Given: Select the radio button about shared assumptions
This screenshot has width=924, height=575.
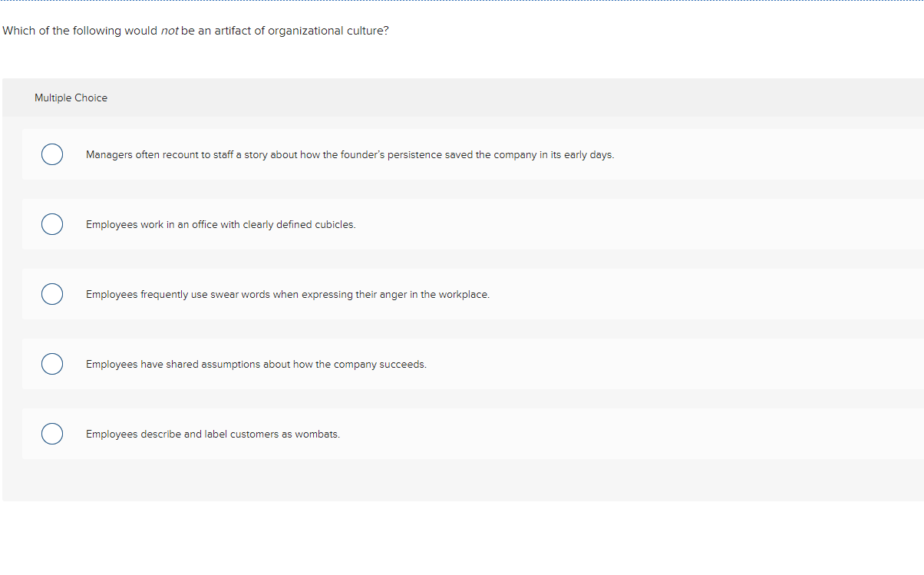Looking at the screenshot, I should coord(51,364).
